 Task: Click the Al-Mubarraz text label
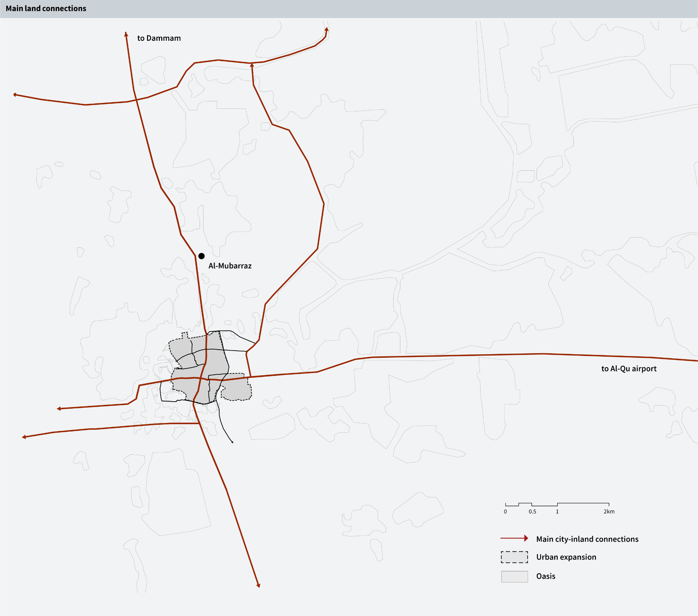(x=230, y=266)
